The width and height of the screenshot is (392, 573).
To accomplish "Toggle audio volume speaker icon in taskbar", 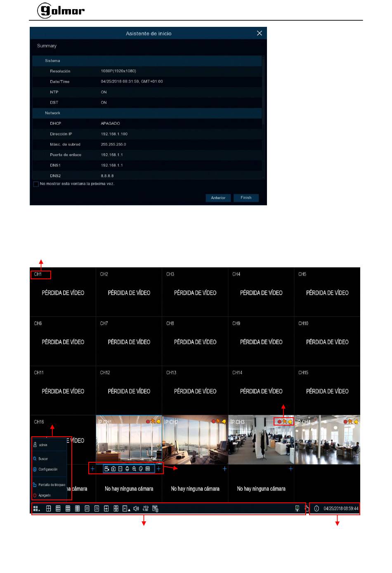I will (x=136, y=509).
